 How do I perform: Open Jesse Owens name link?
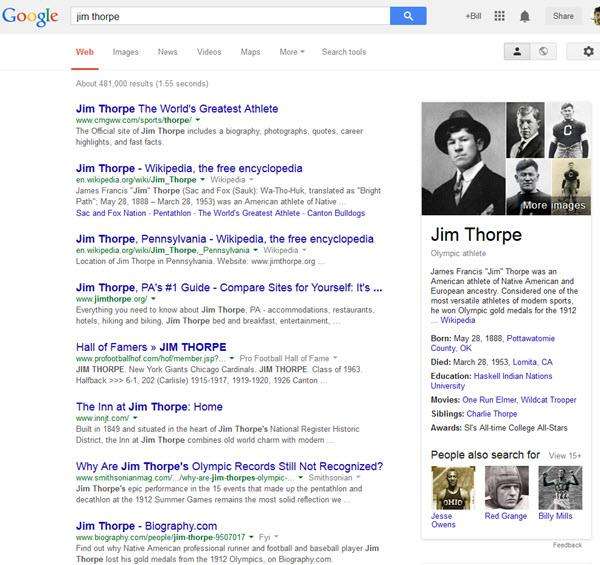(x=443, y=520)
